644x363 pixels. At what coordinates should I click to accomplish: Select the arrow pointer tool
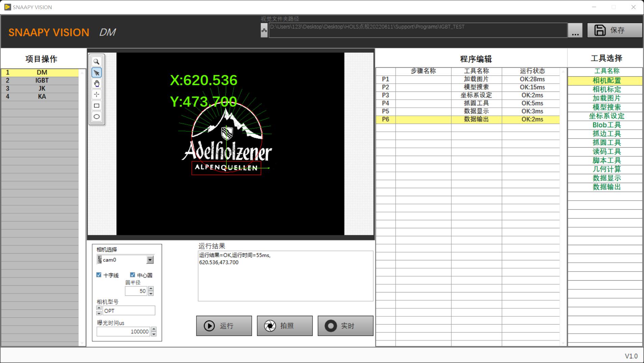click(x=97, y=73)
